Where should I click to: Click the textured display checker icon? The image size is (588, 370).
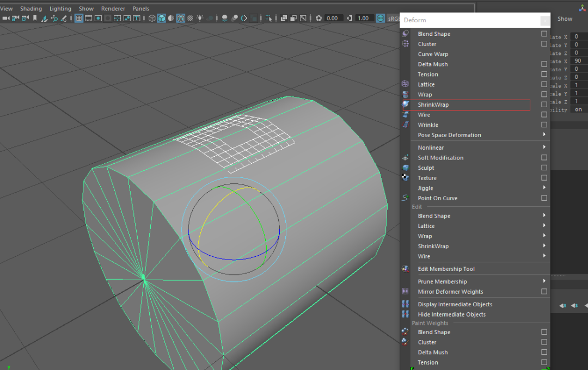tap(190, 18)
